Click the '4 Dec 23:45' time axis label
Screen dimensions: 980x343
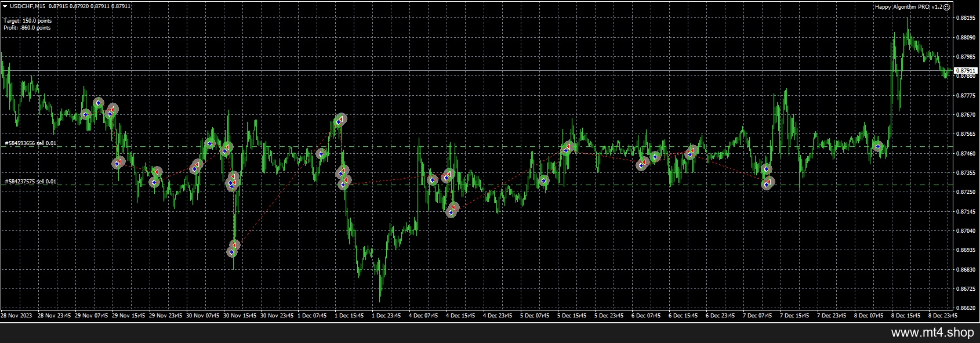click(498, 316)
